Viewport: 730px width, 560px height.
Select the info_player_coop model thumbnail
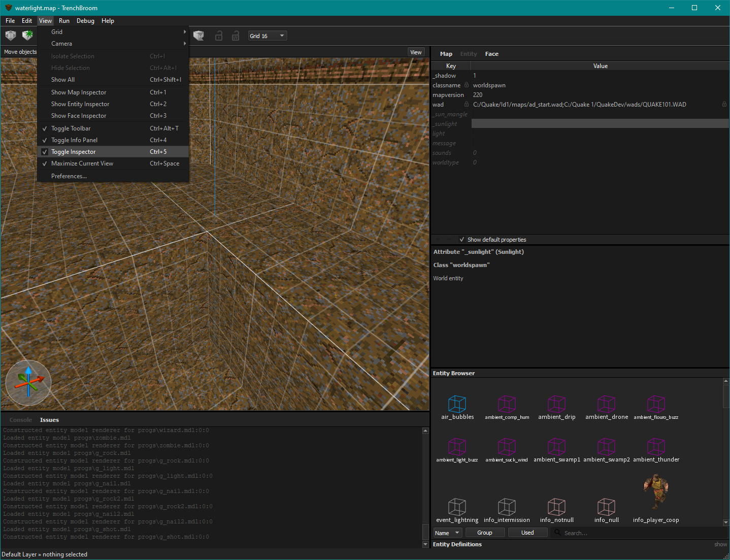click(656, 490)
